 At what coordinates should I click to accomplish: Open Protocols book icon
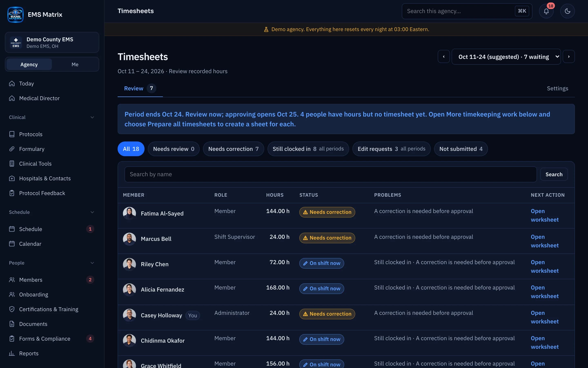12,134
